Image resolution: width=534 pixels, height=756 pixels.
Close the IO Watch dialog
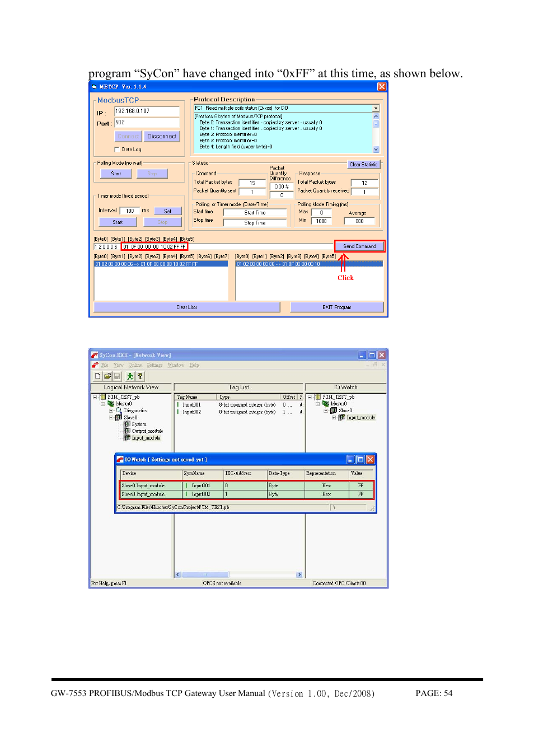pyautogui.click(x=371, y=460)
